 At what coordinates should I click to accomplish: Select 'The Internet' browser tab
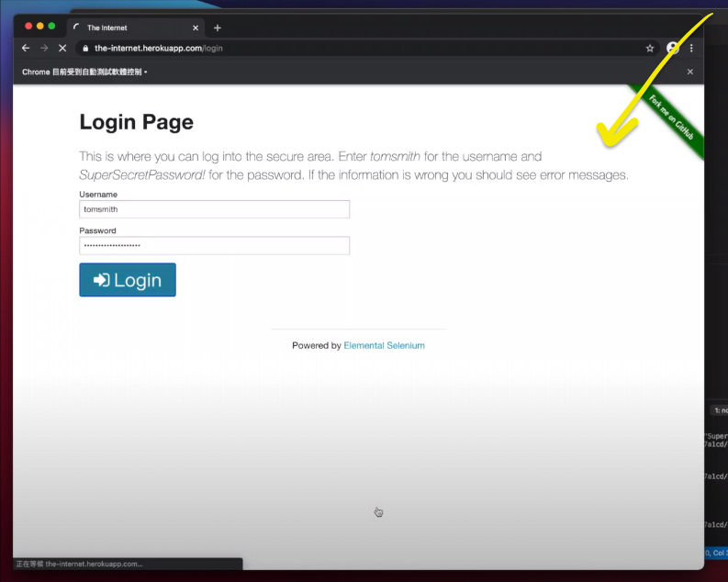136,28
